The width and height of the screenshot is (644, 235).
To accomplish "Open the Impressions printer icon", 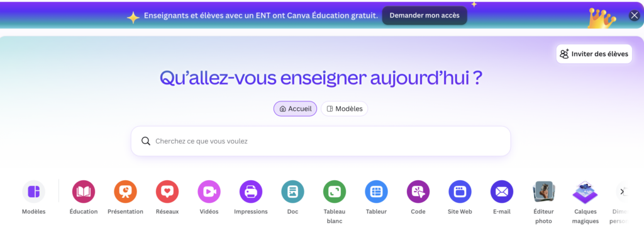I will (251, 192).
